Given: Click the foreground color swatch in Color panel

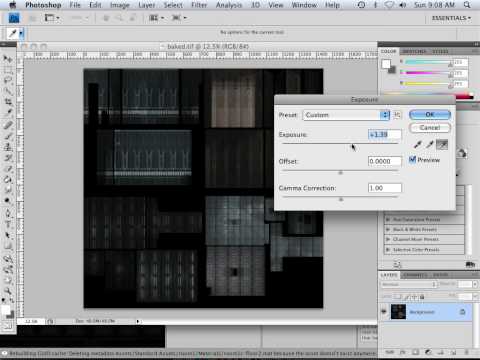Looking at the screenshot, I should [386, 64].
